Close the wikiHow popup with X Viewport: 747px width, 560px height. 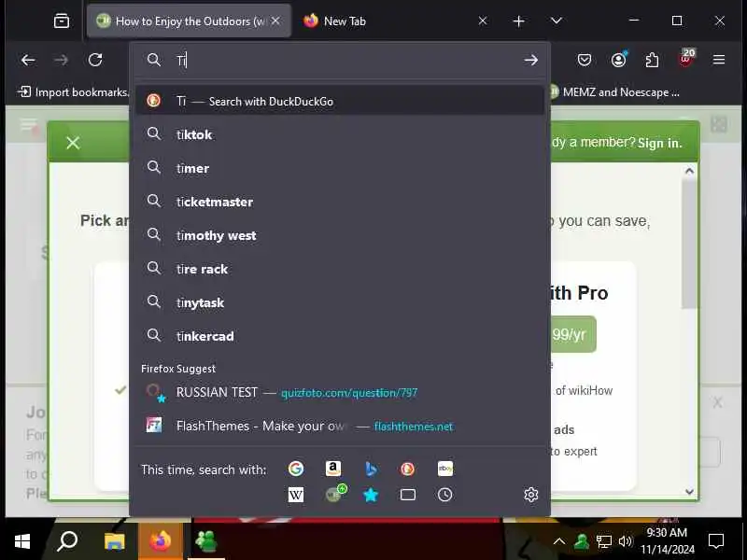[x=73, y=143]
